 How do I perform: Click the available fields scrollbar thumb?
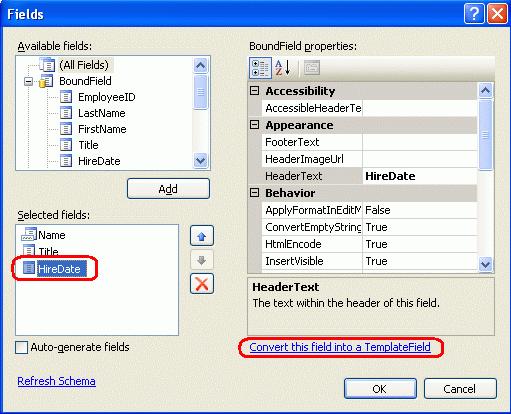click(x=200, y=92)
